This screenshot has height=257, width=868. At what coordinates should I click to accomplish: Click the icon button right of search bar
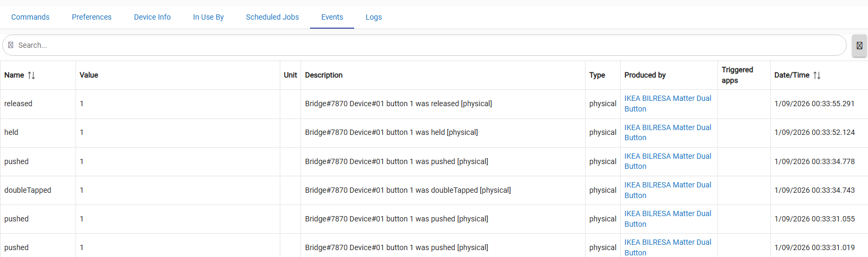(x=859, y=46)
